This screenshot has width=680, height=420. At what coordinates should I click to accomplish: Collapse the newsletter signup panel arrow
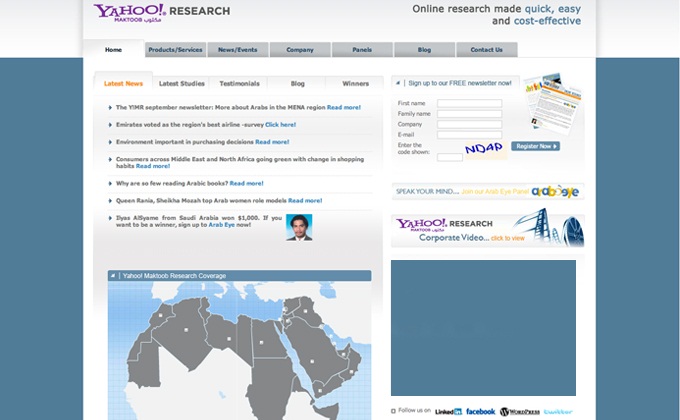(398, 83)
